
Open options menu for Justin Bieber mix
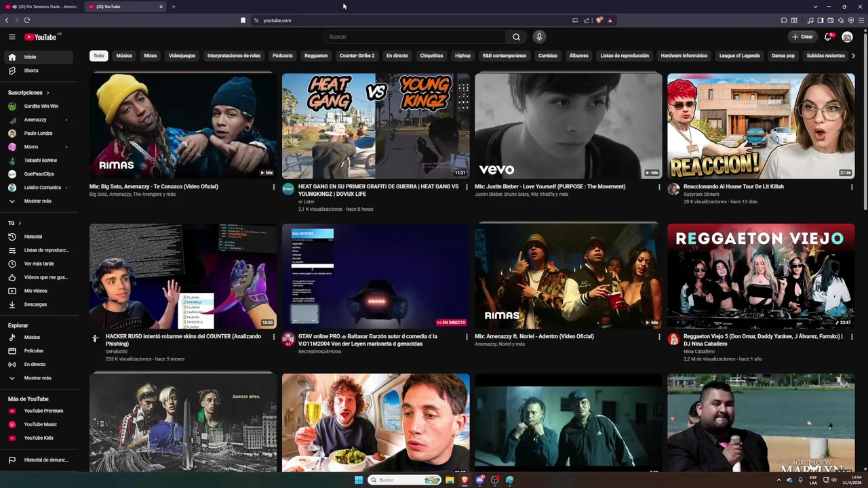tap(659, 187)
